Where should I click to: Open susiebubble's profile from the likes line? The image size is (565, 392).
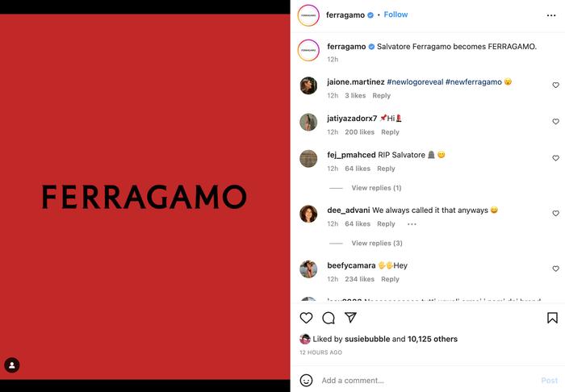coord(367,339)
